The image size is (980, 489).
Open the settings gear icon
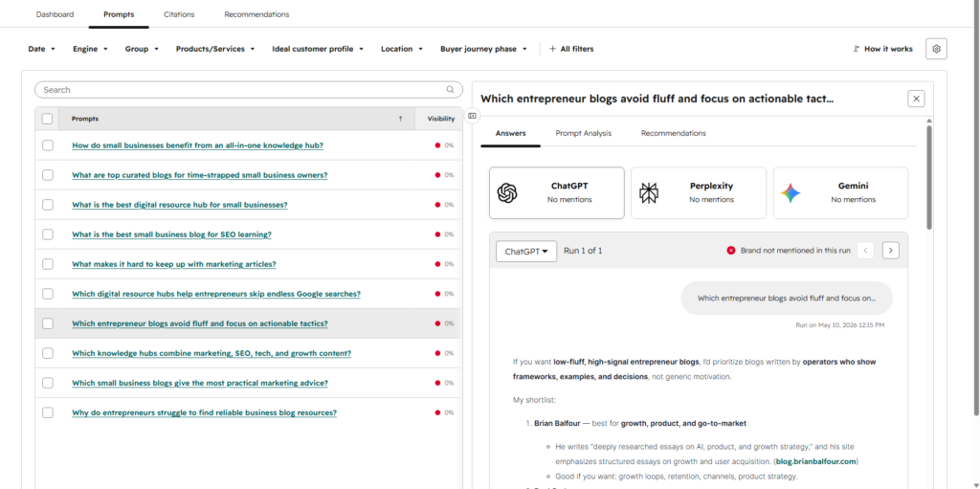tap(936, 49)
